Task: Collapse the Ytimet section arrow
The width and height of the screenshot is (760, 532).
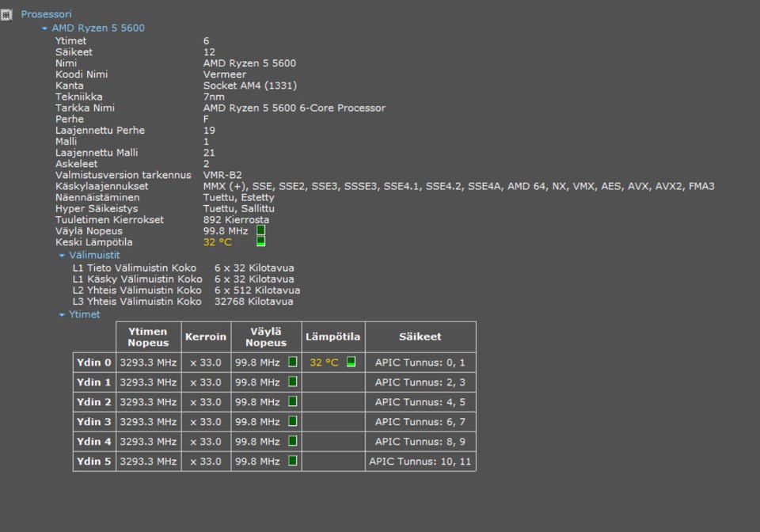Action: 62,315
